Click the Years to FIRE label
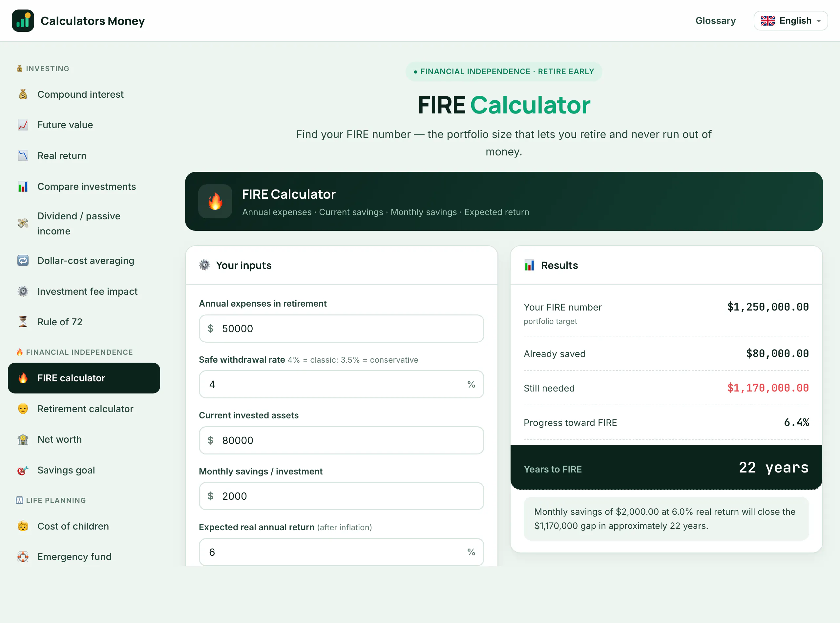Viewport: 840px width, 623px height. [x=553, y=469]
